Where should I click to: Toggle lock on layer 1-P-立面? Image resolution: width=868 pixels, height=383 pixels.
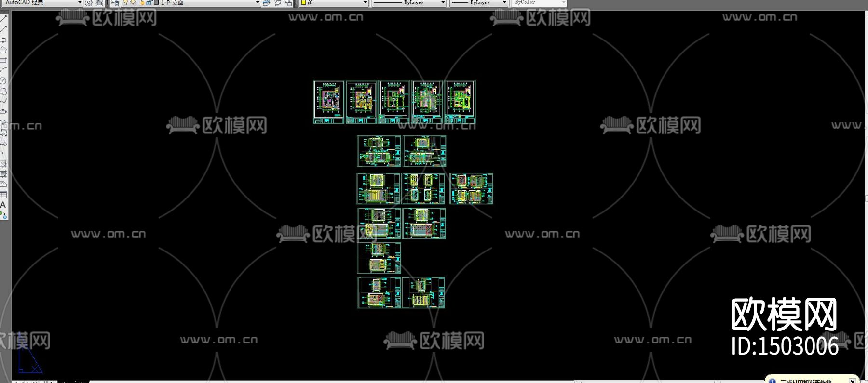149,3
